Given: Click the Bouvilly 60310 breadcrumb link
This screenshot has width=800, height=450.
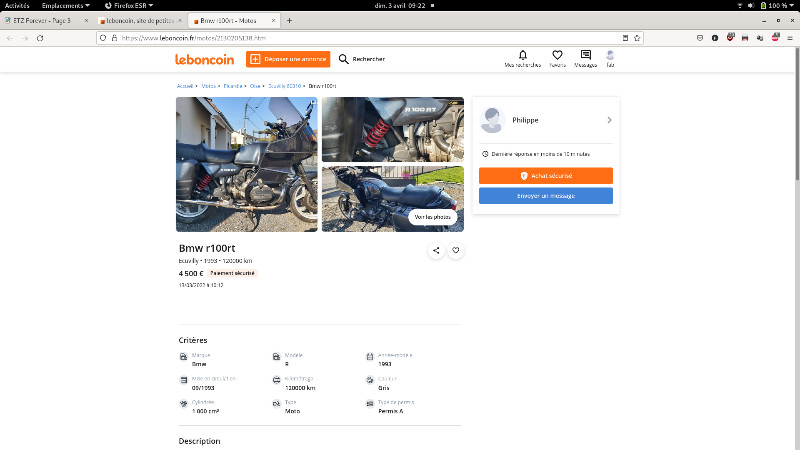Looking at the screenshot, I should point(285,86).
